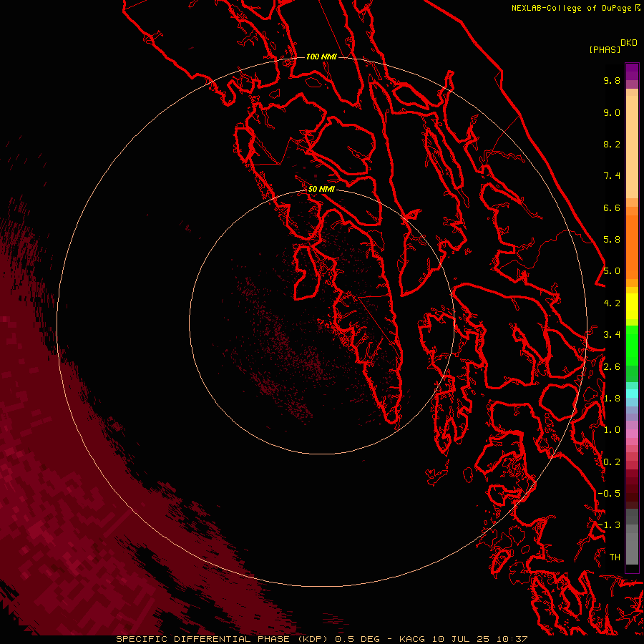This screenshot has height=644, width=644.
Task: Select the 6.6 legend value
Action: click(612, 208)
